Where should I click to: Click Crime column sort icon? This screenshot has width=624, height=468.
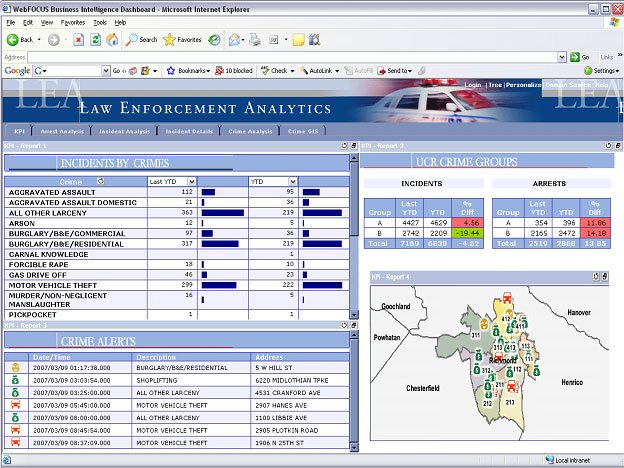101,181
